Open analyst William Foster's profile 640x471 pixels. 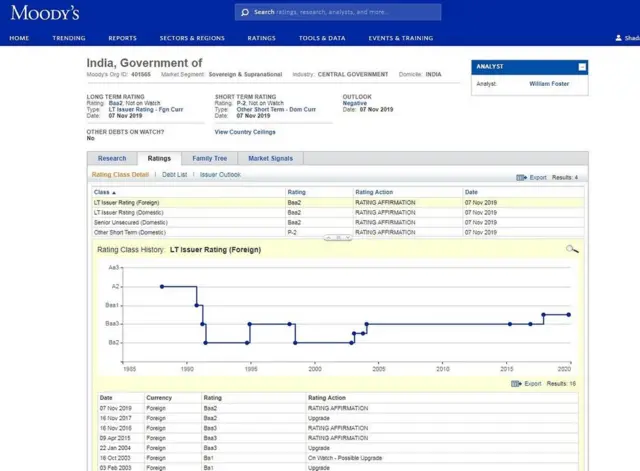click(x=548, y=84)
